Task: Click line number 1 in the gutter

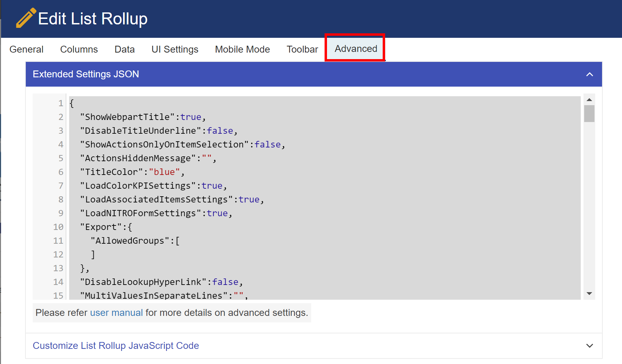Action: 61,103
